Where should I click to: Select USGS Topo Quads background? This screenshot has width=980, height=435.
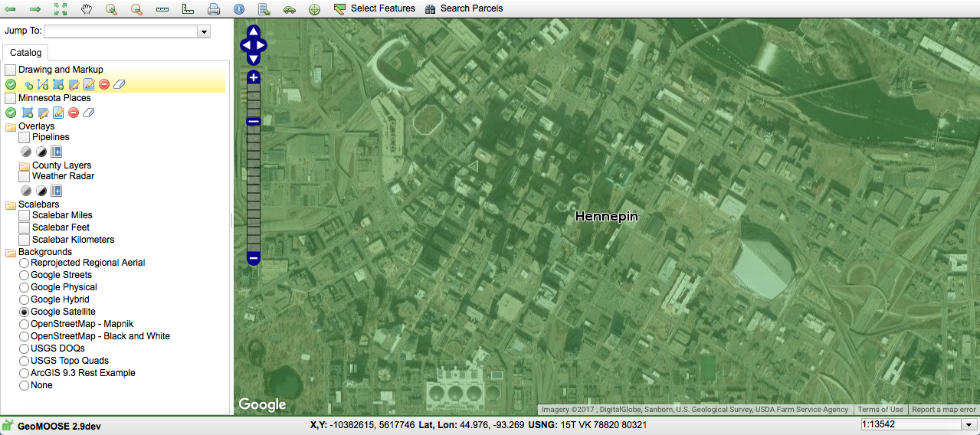24,361
